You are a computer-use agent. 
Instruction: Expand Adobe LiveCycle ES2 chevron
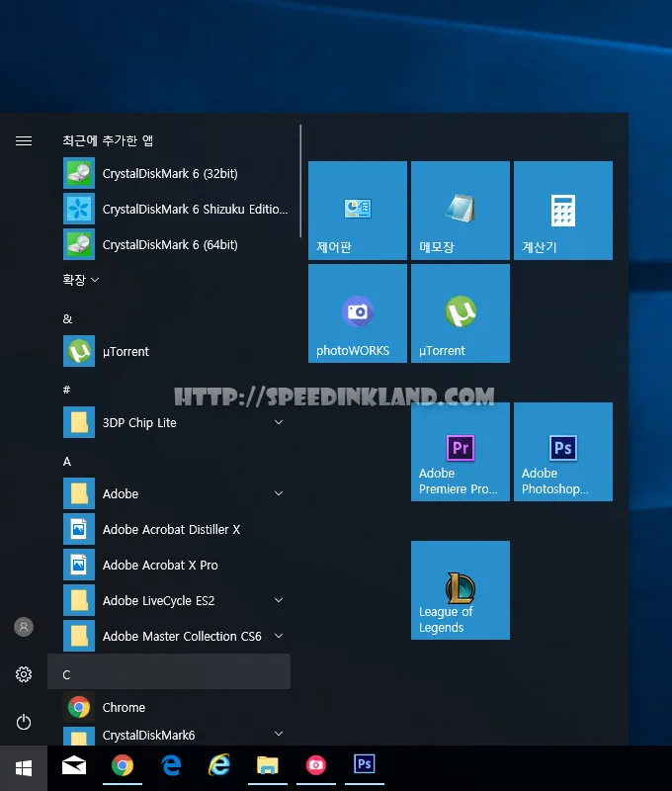tap(279, 600)
